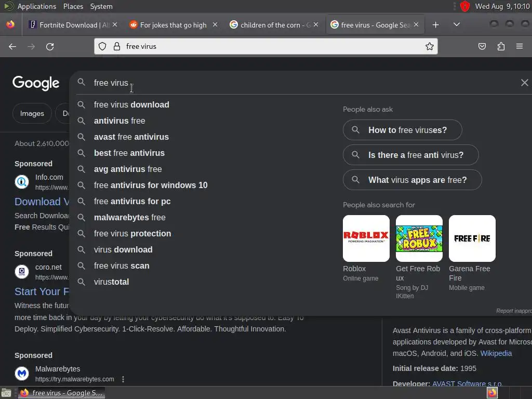Open the Places menu

pos(73,6)
